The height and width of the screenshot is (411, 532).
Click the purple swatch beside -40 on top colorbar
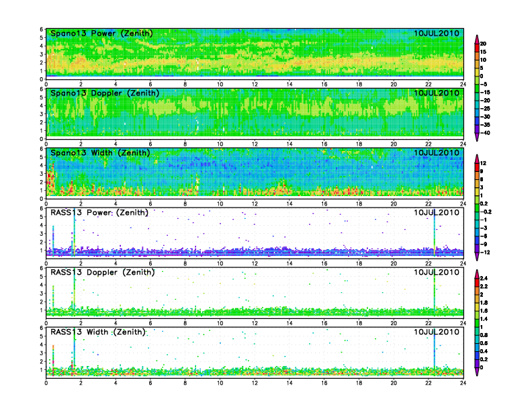point(477,129)
